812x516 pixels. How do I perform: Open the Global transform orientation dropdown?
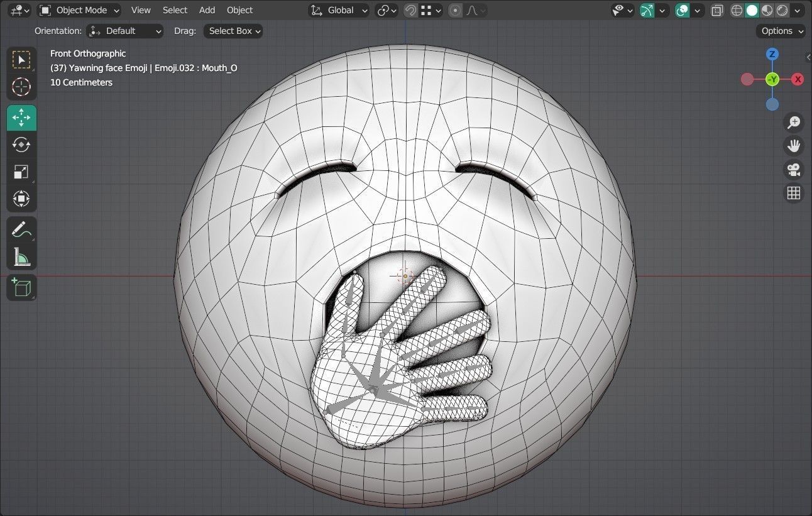(x=339, y=10)
